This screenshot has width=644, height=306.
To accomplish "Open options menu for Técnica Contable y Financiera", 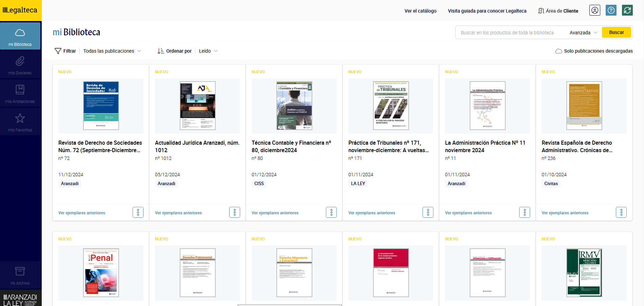I will pos(331,212).
